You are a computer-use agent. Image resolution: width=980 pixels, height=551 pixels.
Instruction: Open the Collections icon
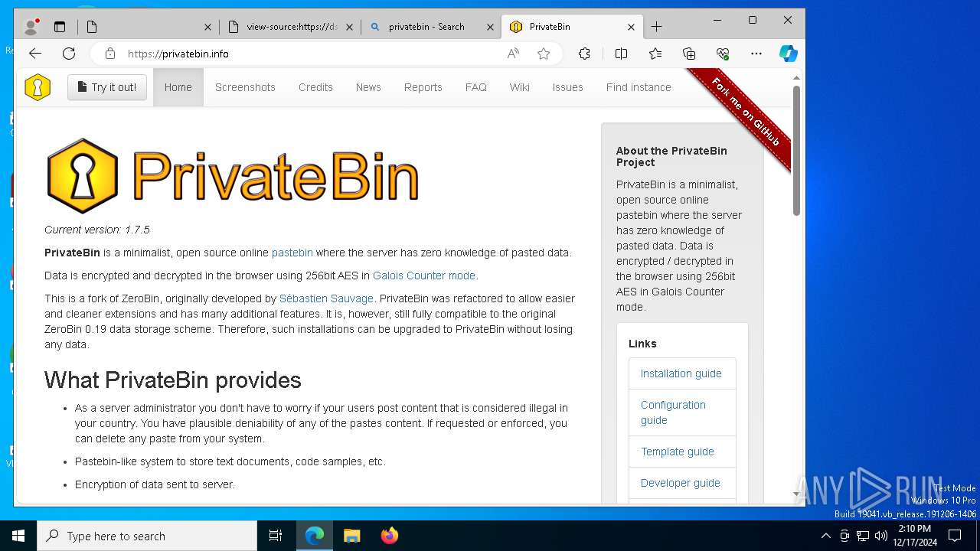click(689, 54)
